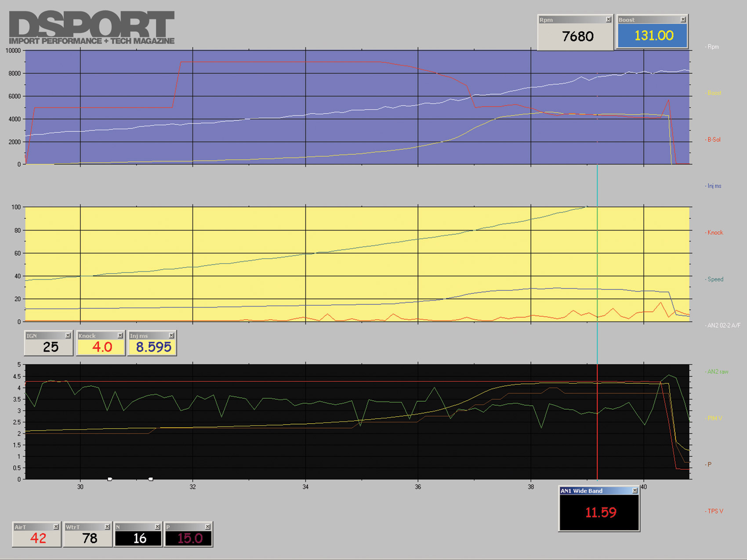Click the DSPORT magazine logo
This screenshot has width=747, height=560.
(x=91, y=27)
